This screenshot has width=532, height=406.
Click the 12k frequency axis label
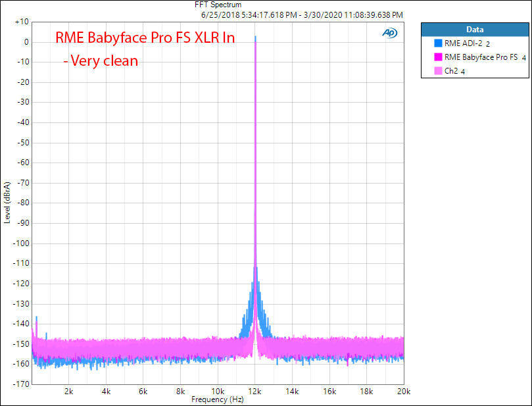click(254, 392)
